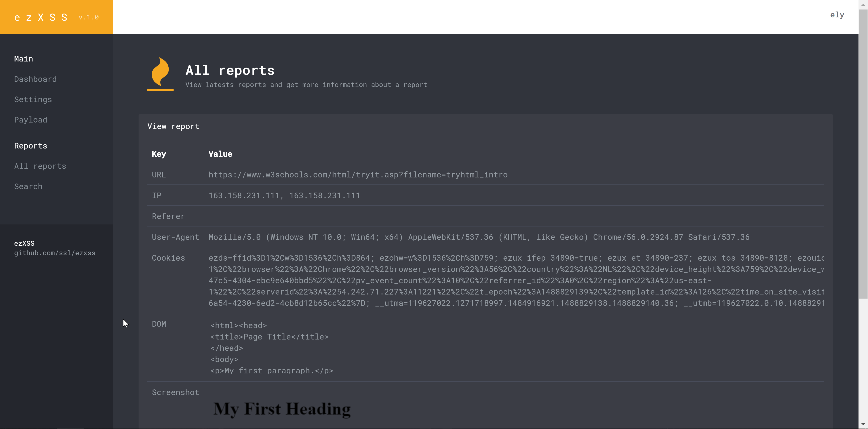Click the View report label
The height and width of the screenshot is (429, 868).
tap(173, 126)
